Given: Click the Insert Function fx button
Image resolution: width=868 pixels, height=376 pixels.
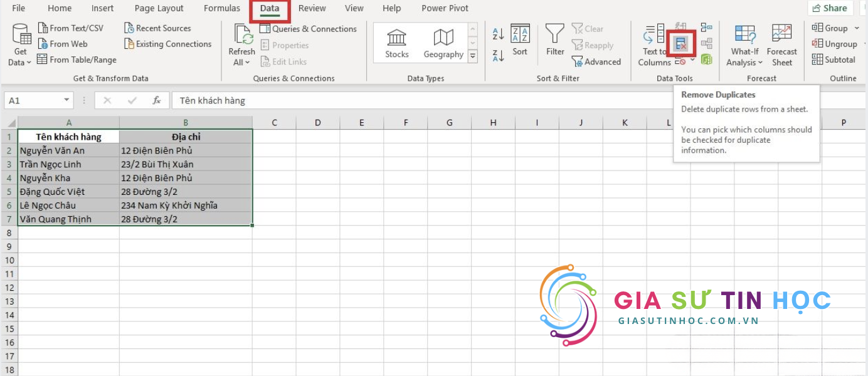Looking at the screenshot, I should pyautogui.click(x=157, y=100).
